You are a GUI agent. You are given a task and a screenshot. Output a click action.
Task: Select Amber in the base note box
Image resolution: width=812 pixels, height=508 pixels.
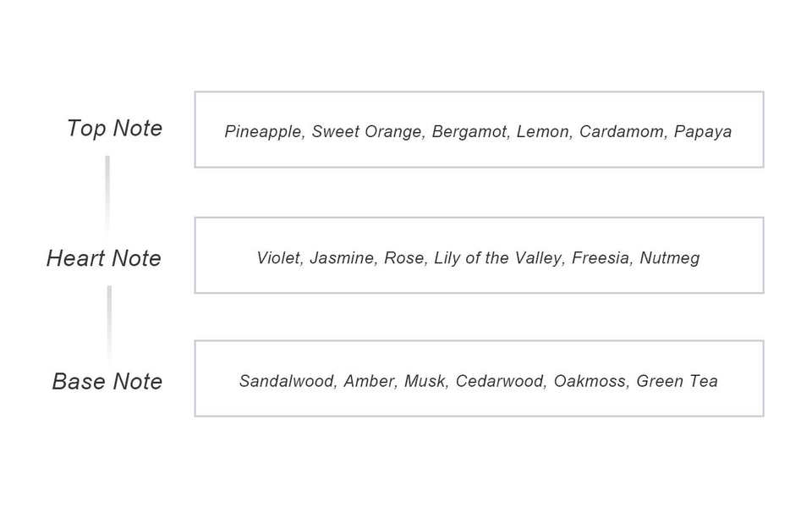point(368,382)
